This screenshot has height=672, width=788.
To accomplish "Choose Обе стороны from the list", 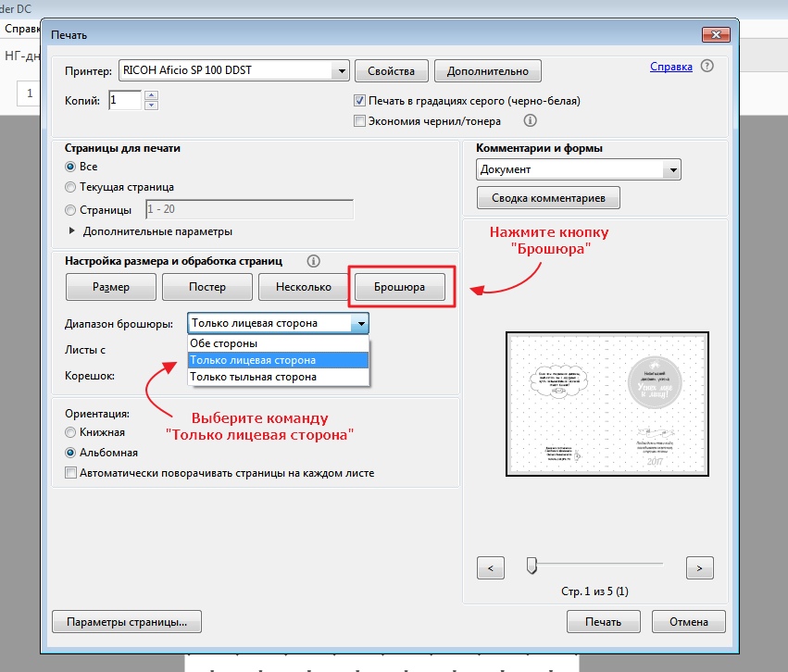I will point(279,343).
